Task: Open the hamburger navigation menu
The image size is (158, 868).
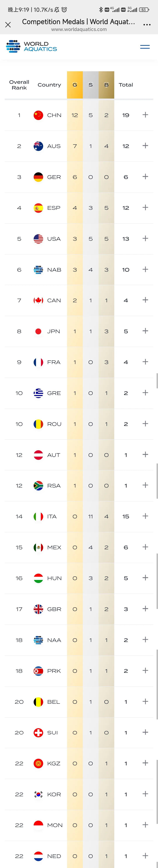Action: pos(145,47)
